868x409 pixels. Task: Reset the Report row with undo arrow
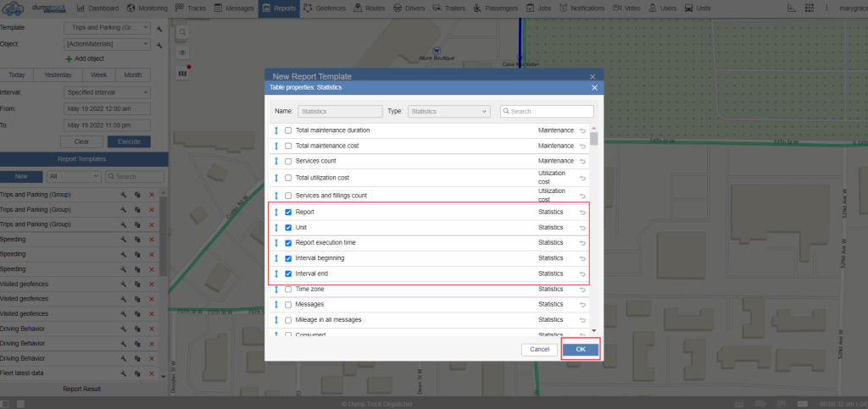coord(582,212)
